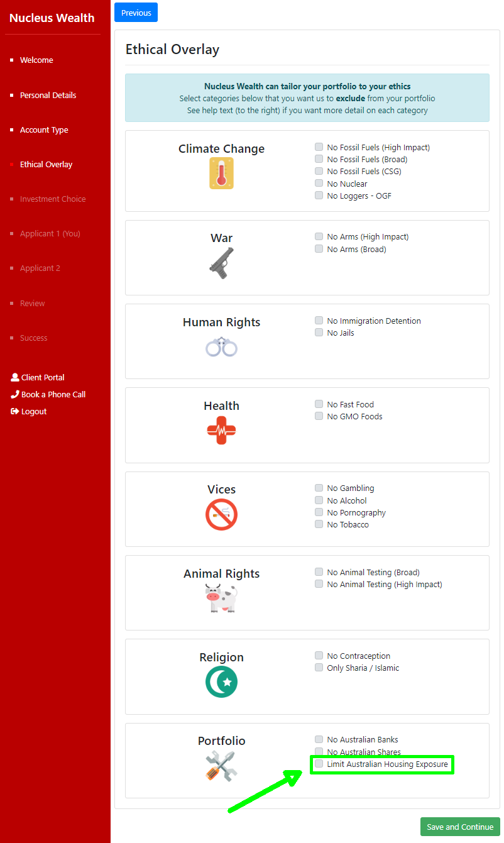504x843 pixels.
Task: Enable the Only Sharia / Islamic checkbox
Action: coord(319,668)
